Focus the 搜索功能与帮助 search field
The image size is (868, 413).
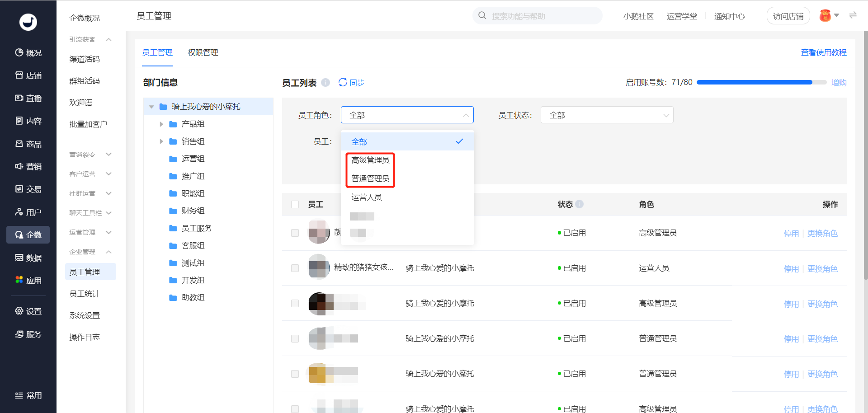[538, 16]
